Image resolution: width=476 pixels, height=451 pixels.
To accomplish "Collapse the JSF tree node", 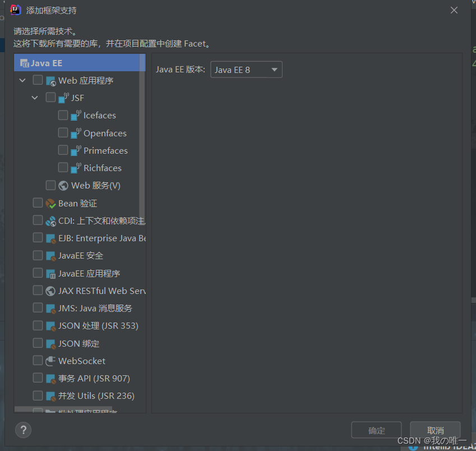I will [x=35, y=98].
